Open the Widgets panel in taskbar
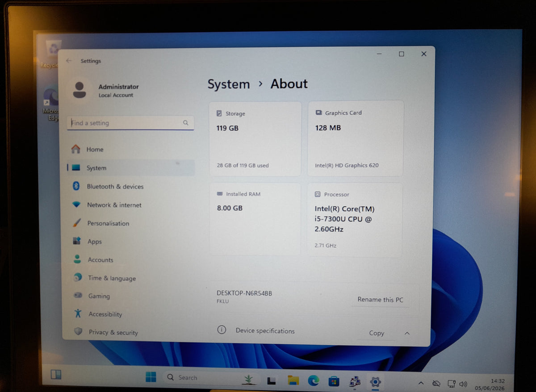 56,374
